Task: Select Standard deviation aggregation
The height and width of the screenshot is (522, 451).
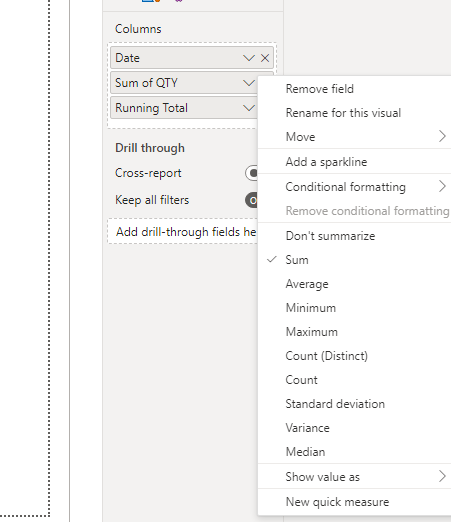Action: (x=355, y=404)
